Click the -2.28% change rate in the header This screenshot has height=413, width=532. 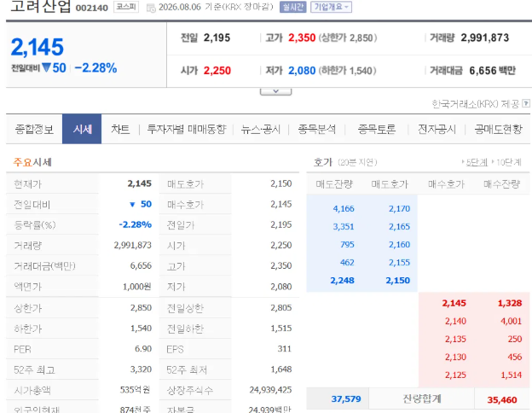coord(95,68)
